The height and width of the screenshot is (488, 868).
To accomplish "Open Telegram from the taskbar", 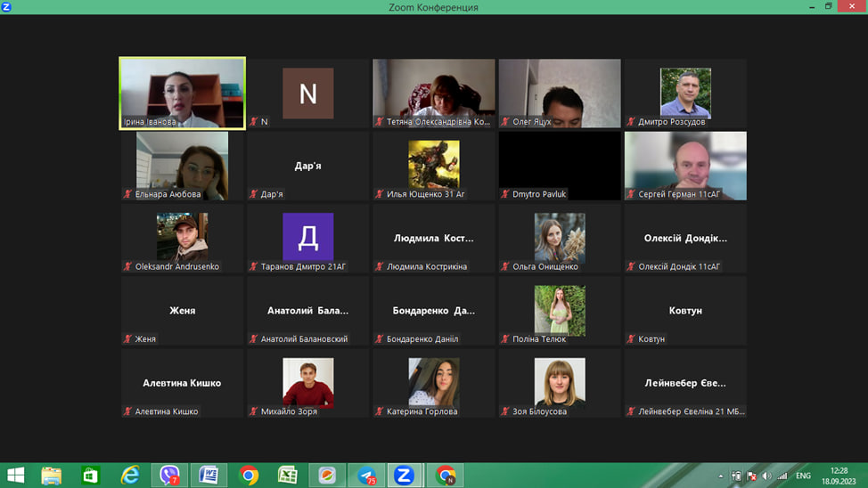I will 366,476.
